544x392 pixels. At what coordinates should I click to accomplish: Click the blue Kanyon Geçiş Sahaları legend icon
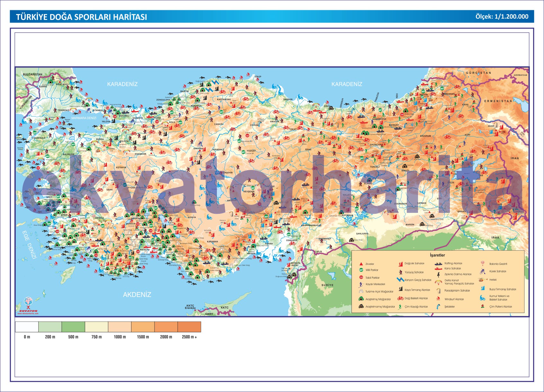pos(400,280)
